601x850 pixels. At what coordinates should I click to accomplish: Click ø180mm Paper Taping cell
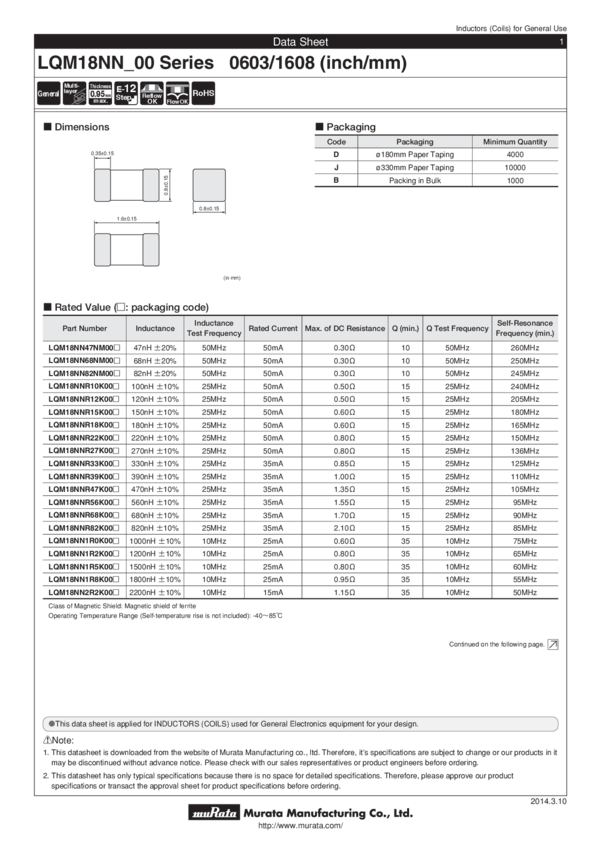(x=415, y=154)
